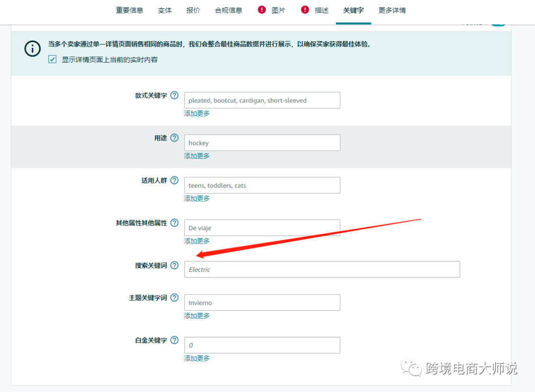
Task: Uncheck 显示详情页面上当前的实时内容
Action: (52, 59)
